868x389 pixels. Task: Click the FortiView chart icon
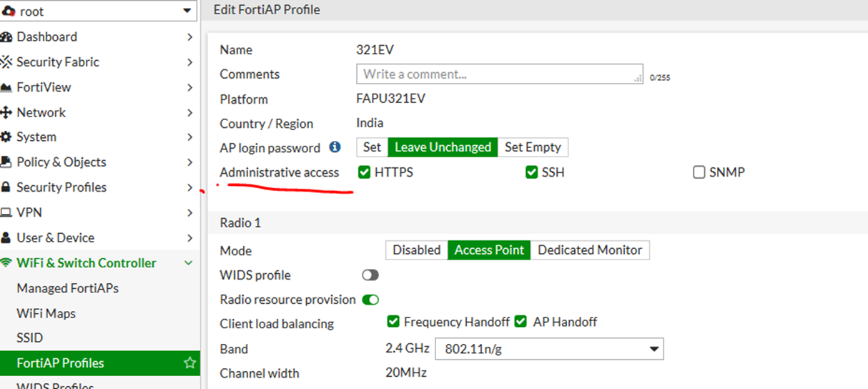6,87
